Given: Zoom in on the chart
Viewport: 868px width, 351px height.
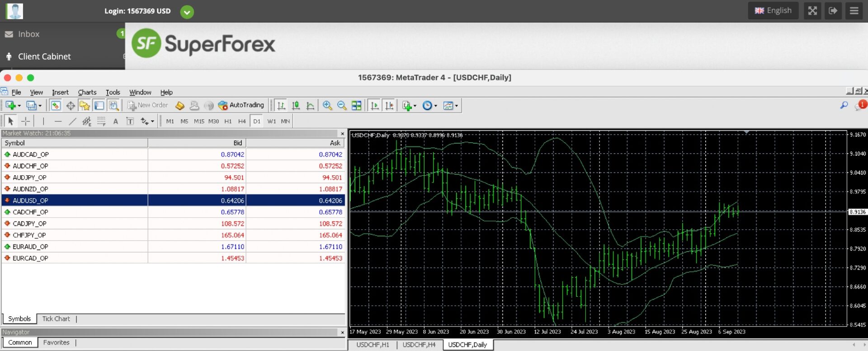Looking at the screenshot, I should (327, 106).
